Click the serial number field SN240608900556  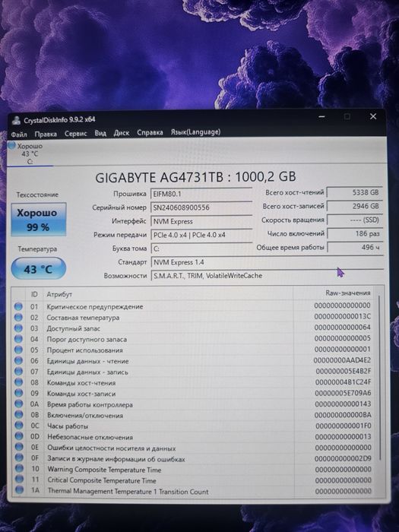coord(201,207)
